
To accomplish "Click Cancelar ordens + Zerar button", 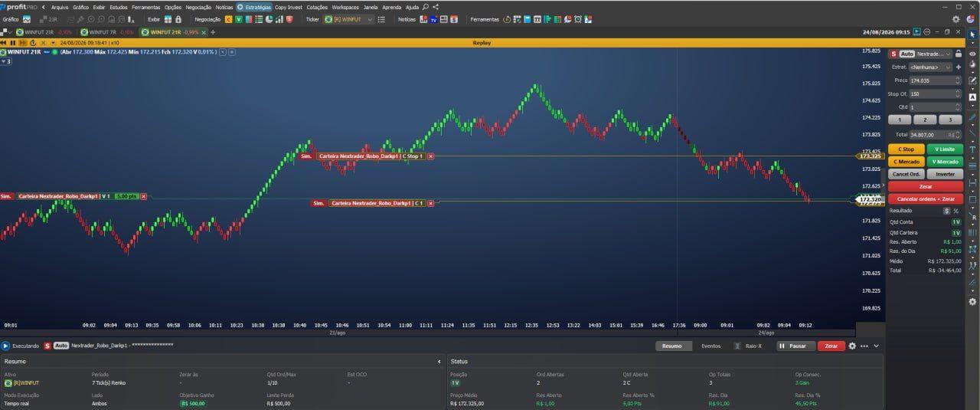I will coord(926,198).
